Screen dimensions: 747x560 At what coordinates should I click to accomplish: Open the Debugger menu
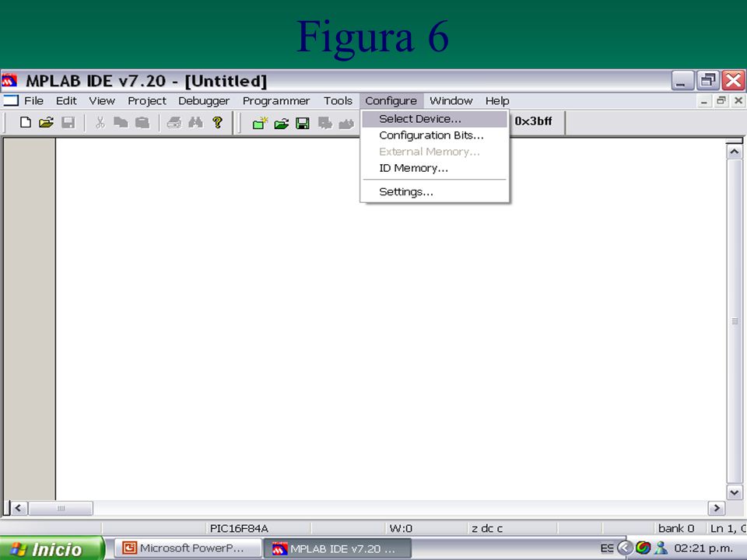coord(204,101)
